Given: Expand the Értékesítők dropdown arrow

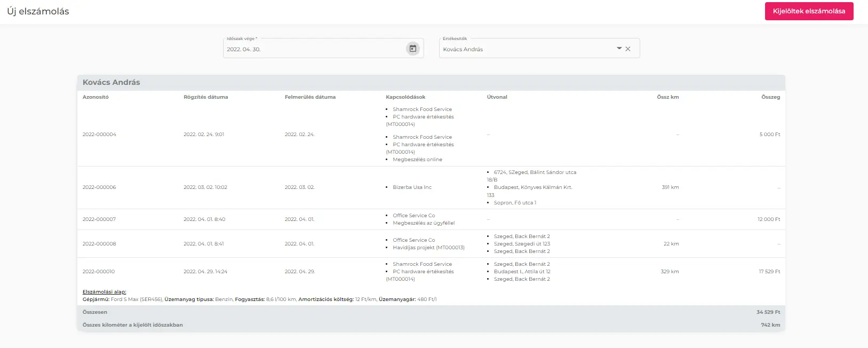Looking at the screenshot, I should point(619,49).
